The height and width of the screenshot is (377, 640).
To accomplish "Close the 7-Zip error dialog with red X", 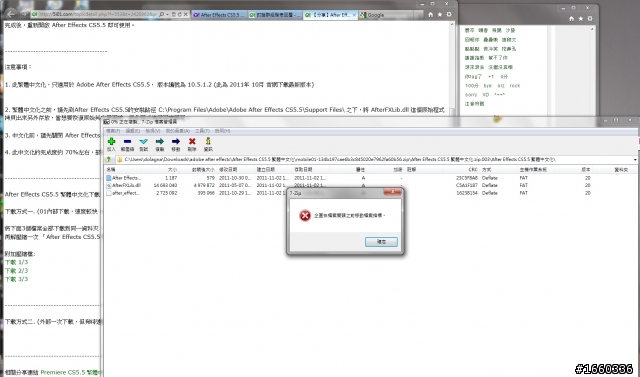I will pos(393,192).
